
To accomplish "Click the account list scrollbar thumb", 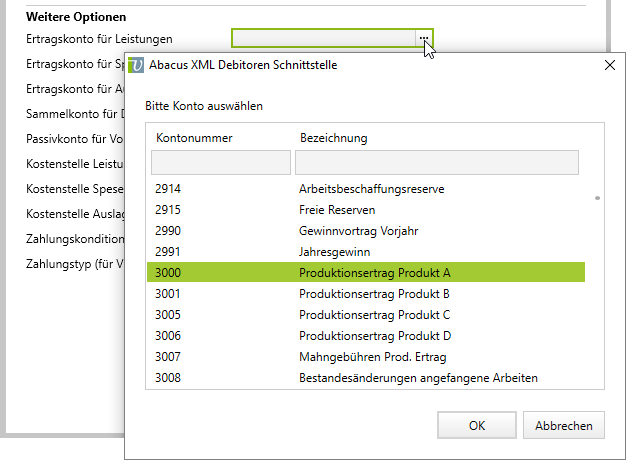I will tap(597, 198).
